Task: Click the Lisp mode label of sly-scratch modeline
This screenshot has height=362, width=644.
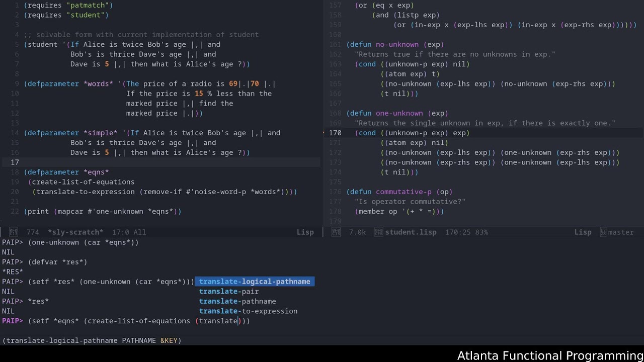Action: pos(305,232)
